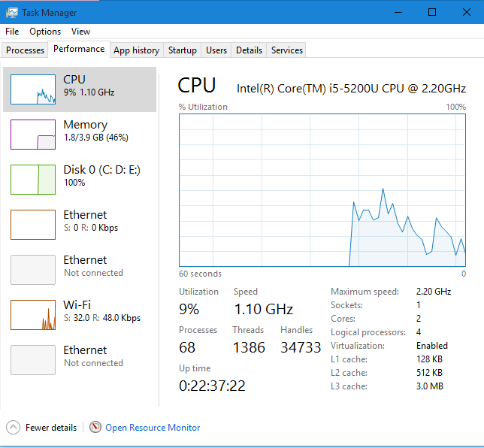
Task: Click the % Utilization graph label
Action: coord(203,107)
